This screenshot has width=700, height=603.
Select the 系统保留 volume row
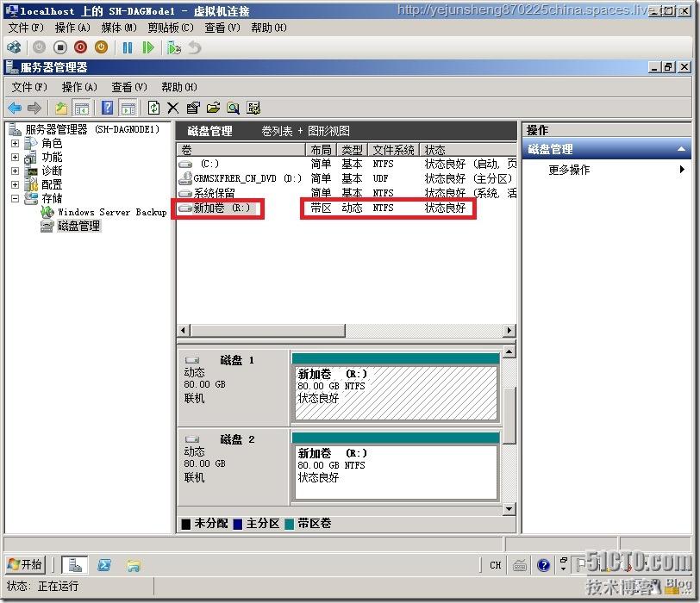pyautogui.click(x=347, y=193)
